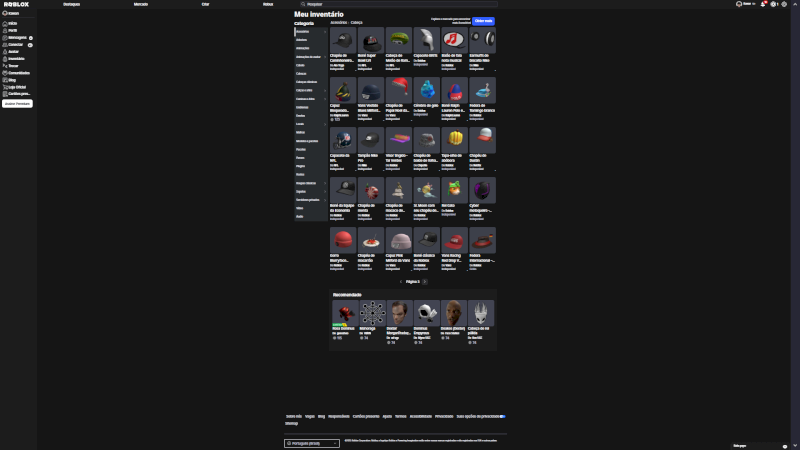Select the Cabeças category
Image resolution: width=800 pixels, height=450 pixels.
pyautogui.click(x=301, y=73)
